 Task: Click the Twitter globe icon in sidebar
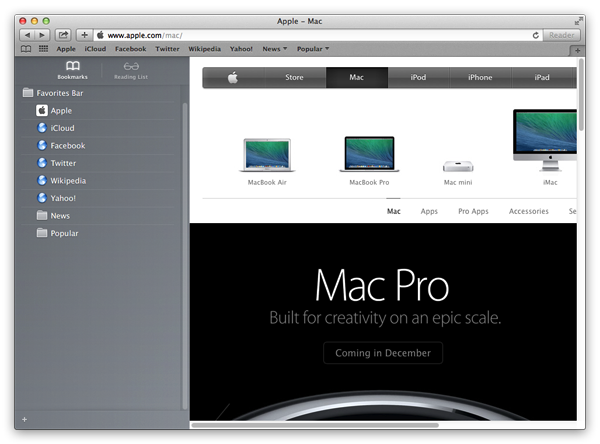42,163
